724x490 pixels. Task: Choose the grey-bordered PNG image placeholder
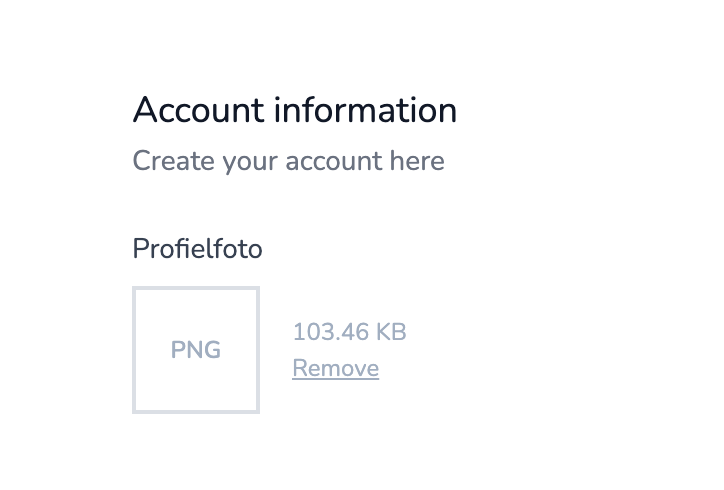(196, 350)
